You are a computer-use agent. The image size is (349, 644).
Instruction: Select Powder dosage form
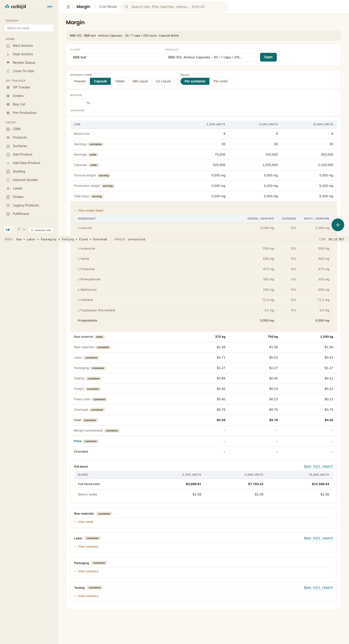(x=80, y=81)
